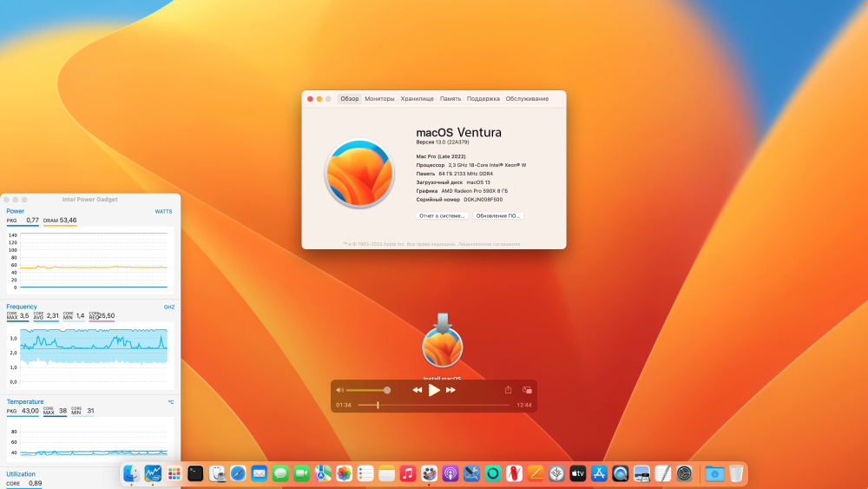
Task: Click the Power section heading
Action: 15,211
